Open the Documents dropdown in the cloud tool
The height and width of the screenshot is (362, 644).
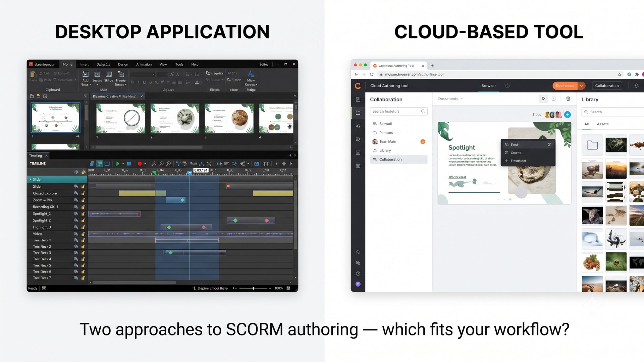click(x=450, y=99)
